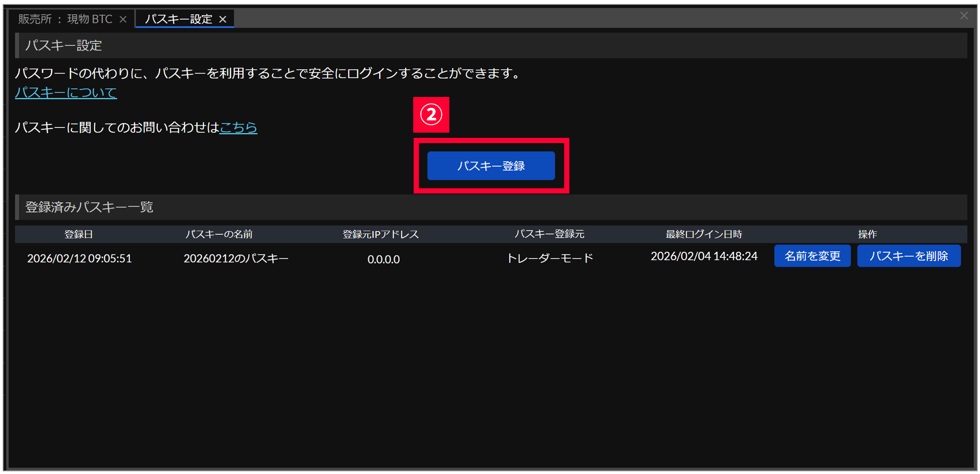
Task: Click the red number 2 step marker
Action: 431,115
